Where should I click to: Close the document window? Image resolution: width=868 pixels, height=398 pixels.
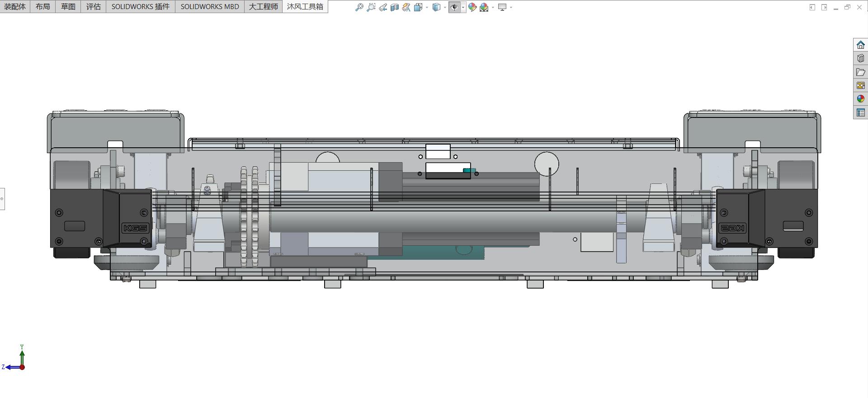point(859,7)
